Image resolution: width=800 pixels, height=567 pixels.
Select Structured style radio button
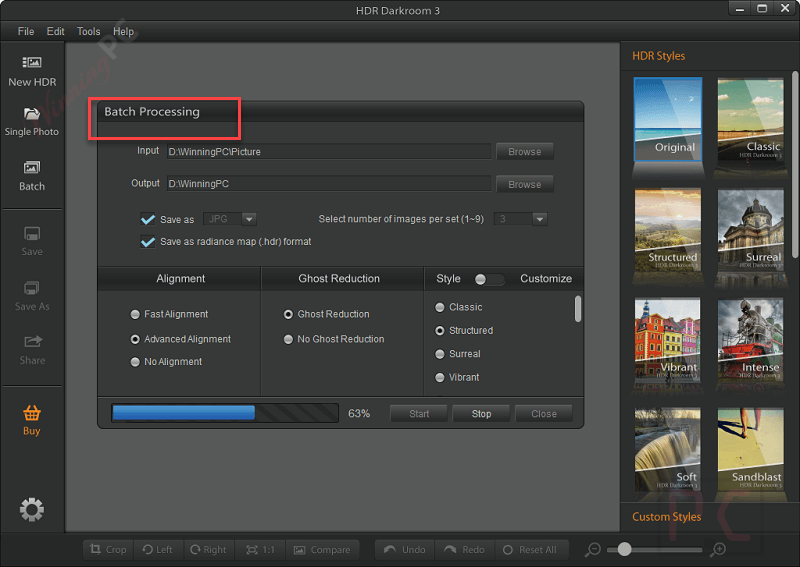[x=440, y=331]
